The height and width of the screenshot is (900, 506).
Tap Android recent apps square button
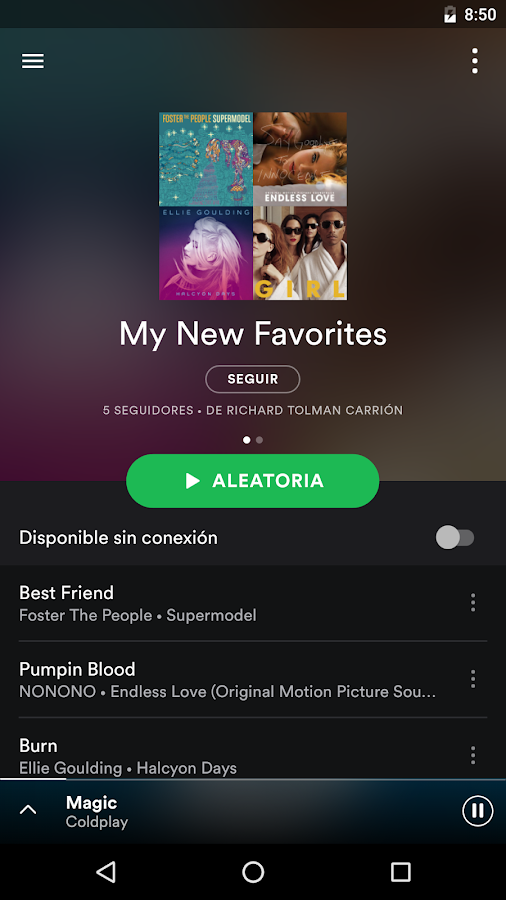(x=400, y=872)
